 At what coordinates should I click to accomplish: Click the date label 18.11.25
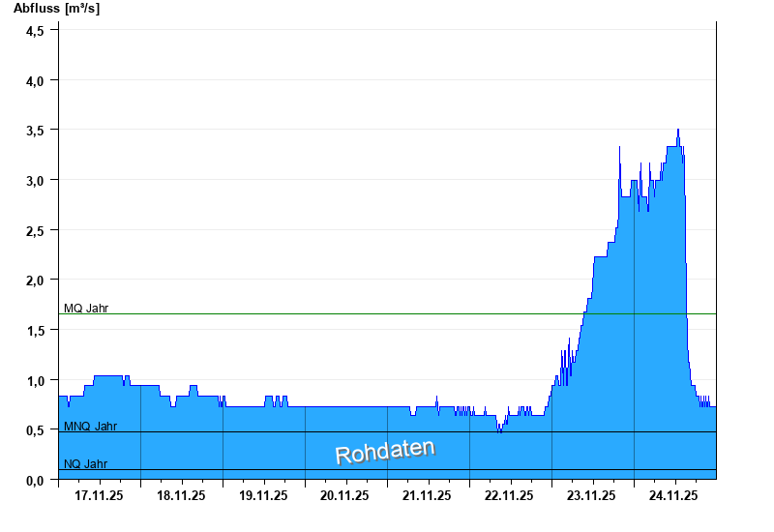[x=181, y=495]
